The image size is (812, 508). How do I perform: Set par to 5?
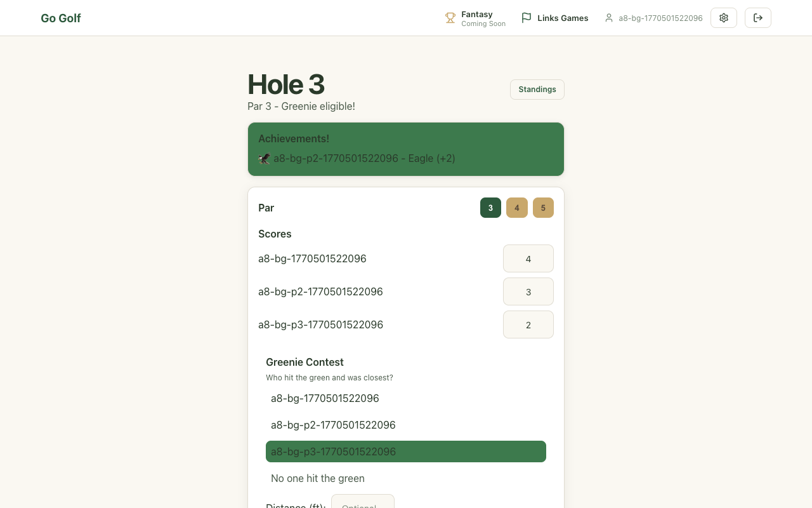543,208
